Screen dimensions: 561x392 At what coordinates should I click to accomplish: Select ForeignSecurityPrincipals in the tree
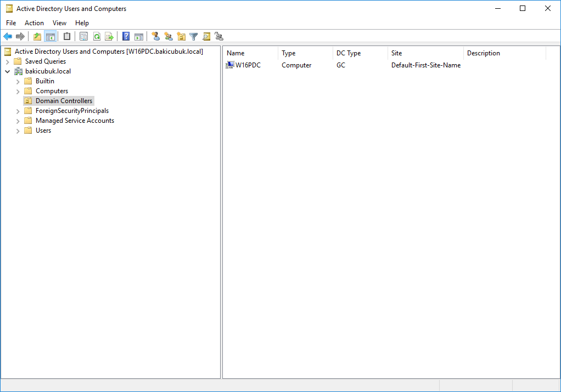(x=72, y=111)
